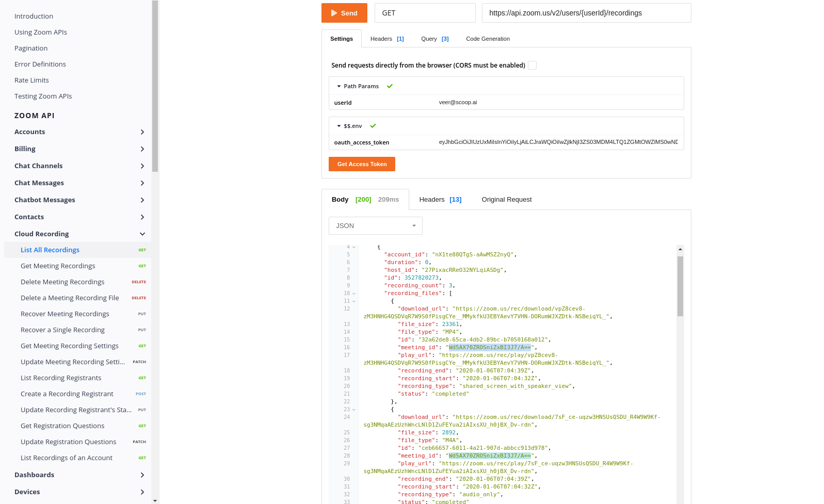Collapse the Path Params section triangle
The image size is (824, 504).
pyautogui.click(x=339, y=86)
